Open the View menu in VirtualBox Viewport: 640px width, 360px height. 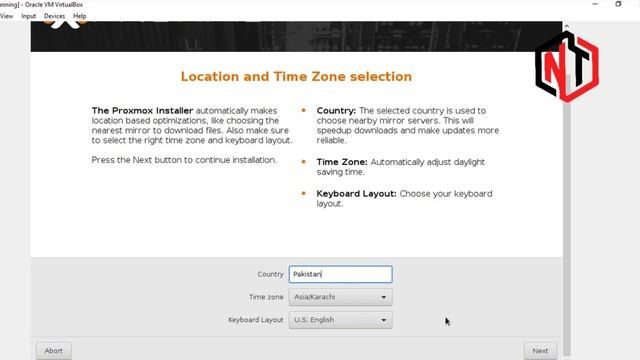[6, 16]
